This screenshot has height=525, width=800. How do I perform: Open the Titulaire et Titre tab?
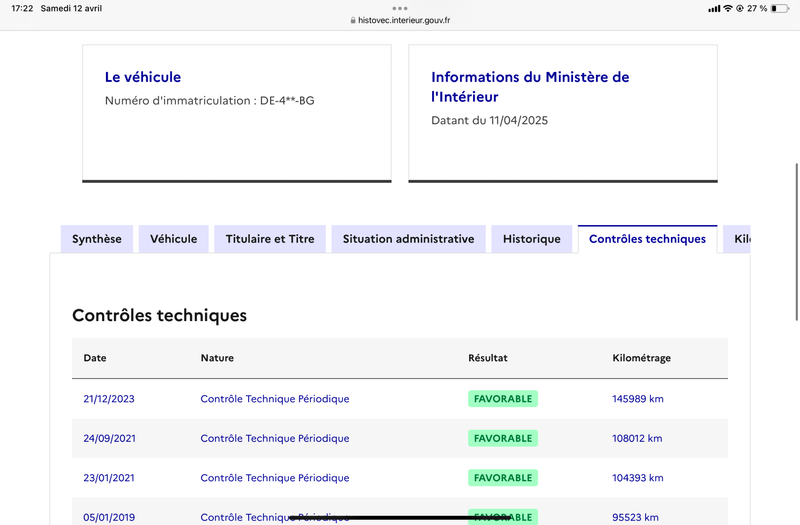270,239
